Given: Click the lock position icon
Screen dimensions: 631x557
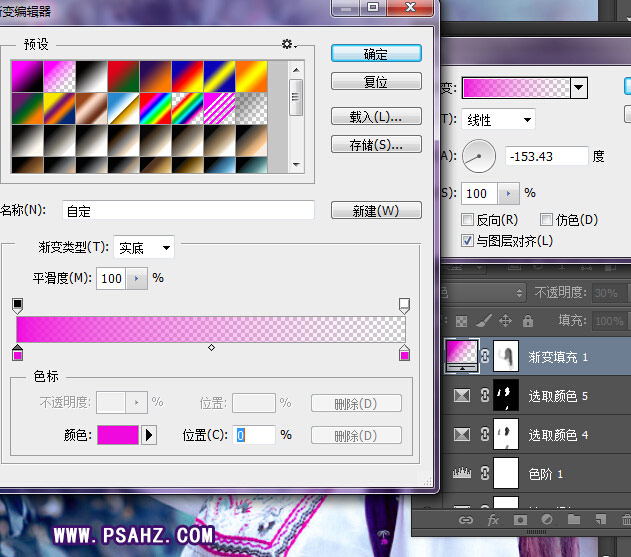Looking at the screenshot, I should coord(505,321).
